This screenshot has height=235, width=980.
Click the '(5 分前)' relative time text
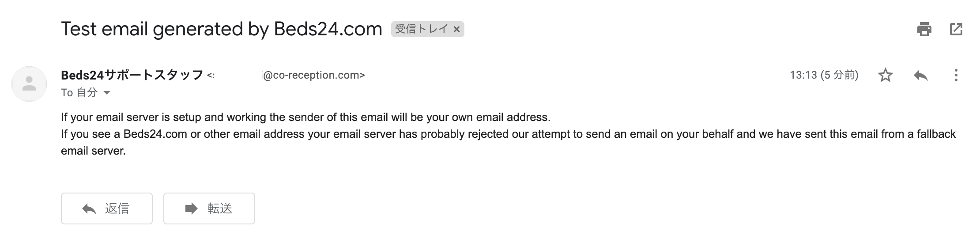click(839, 76)
